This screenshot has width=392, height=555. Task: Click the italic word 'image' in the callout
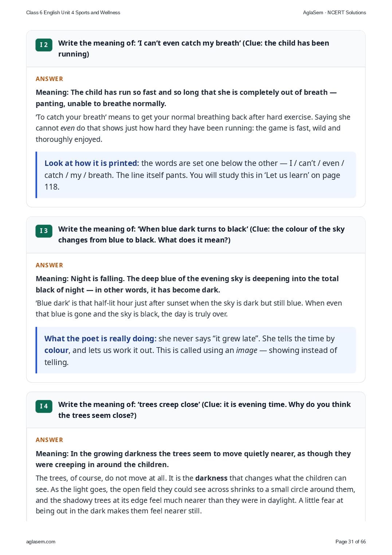point(247,350)
